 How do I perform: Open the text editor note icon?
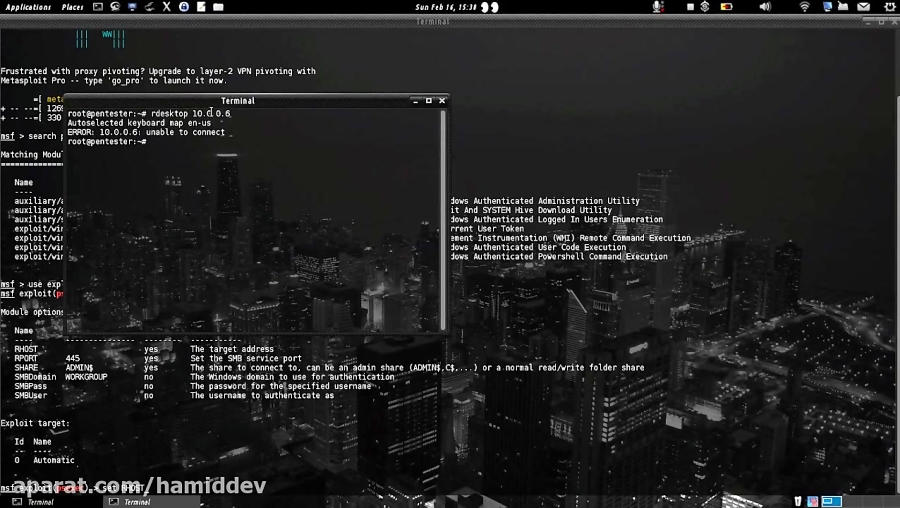[201, 7]
